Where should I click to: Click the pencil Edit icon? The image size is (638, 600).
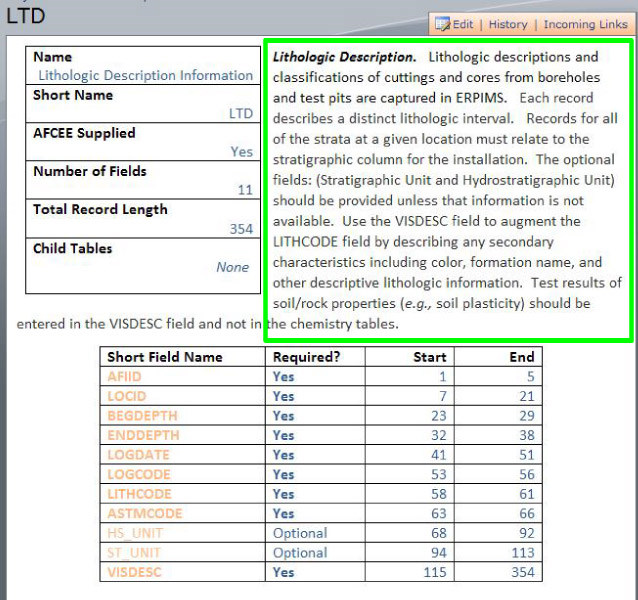click(443, 24)
